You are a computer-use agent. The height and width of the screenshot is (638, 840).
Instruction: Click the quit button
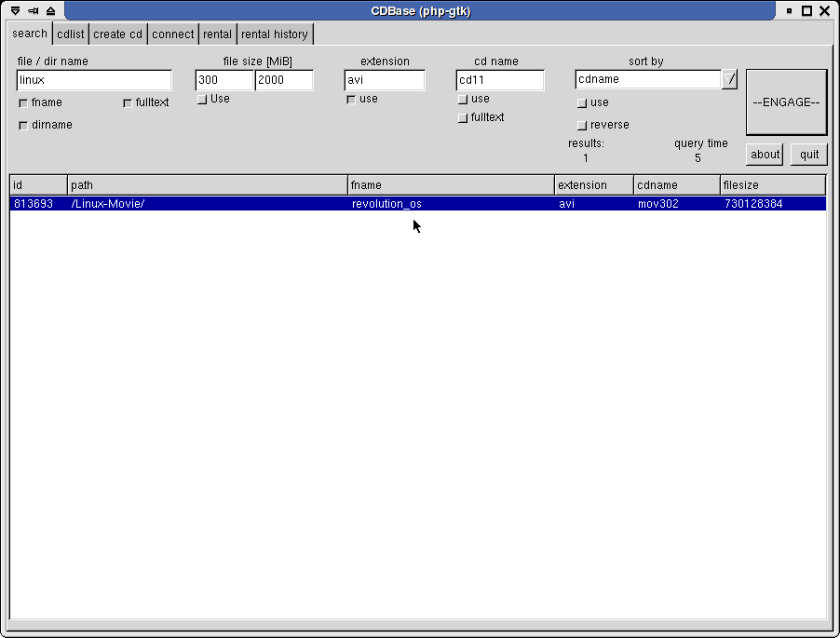click(808, 155)
